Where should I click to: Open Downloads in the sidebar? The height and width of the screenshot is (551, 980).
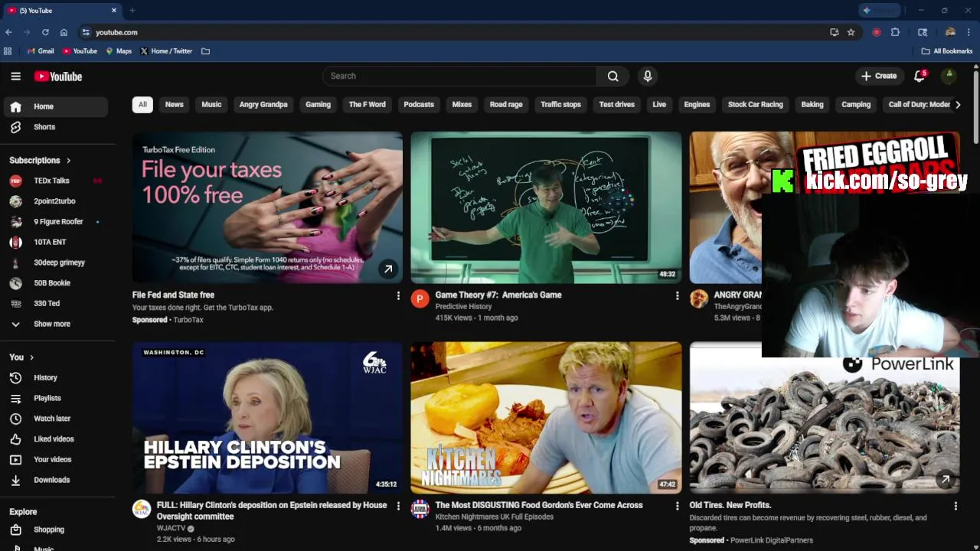tap(56, 480)
